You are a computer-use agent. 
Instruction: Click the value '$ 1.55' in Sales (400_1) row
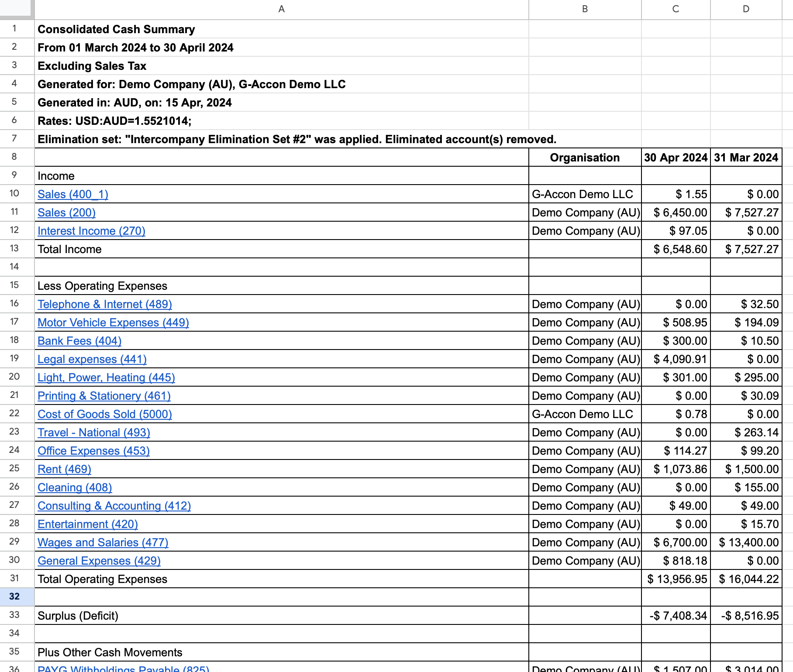676,194
